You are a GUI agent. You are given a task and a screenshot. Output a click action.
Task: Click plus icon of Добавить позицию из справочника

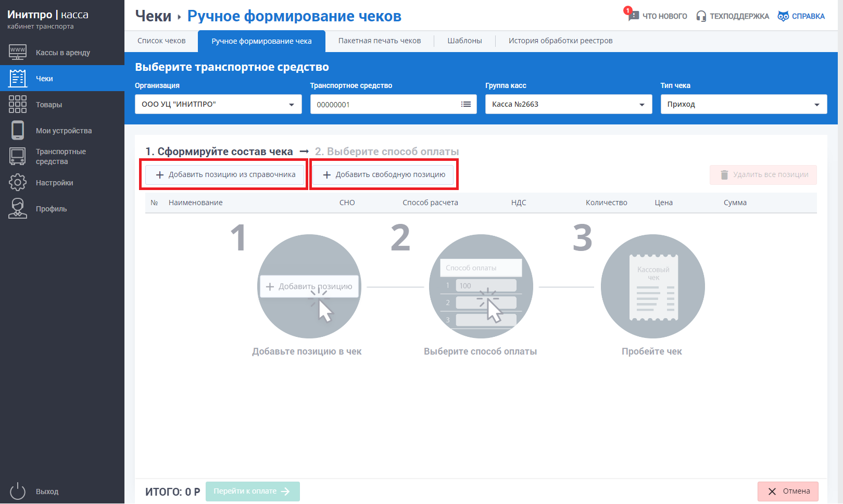point(160,175)
